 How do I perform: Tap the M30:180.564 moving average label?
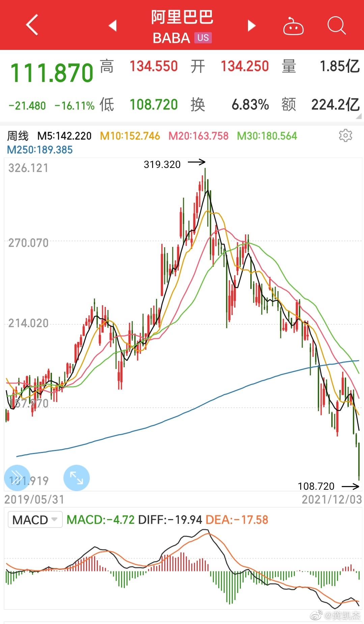(267, 136)
